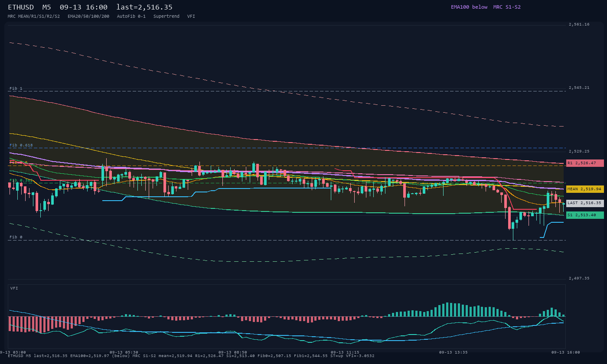
Task: Click the 2,545.21 price axis label
Action: point(579,88)
